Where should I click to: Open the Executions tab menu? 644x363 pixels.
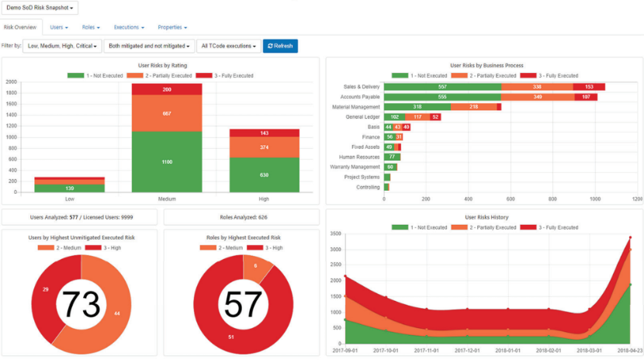click(129, 27)
